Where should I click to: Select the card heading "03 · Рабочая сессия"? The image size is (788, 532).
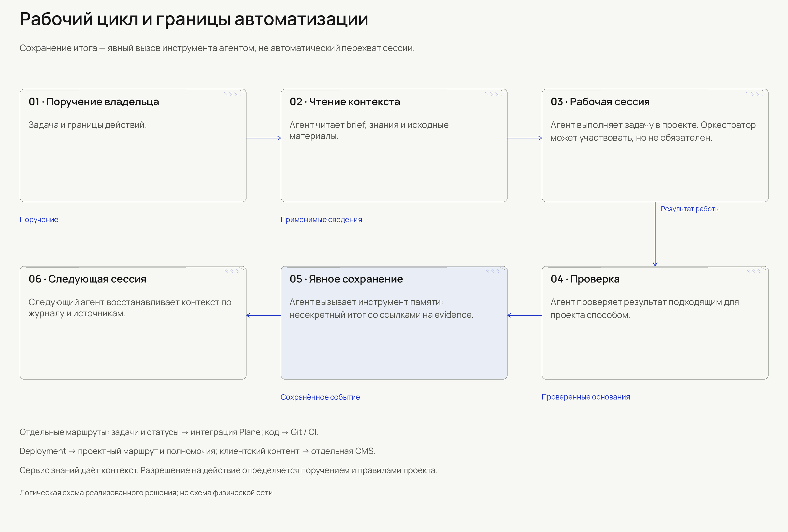600,102
